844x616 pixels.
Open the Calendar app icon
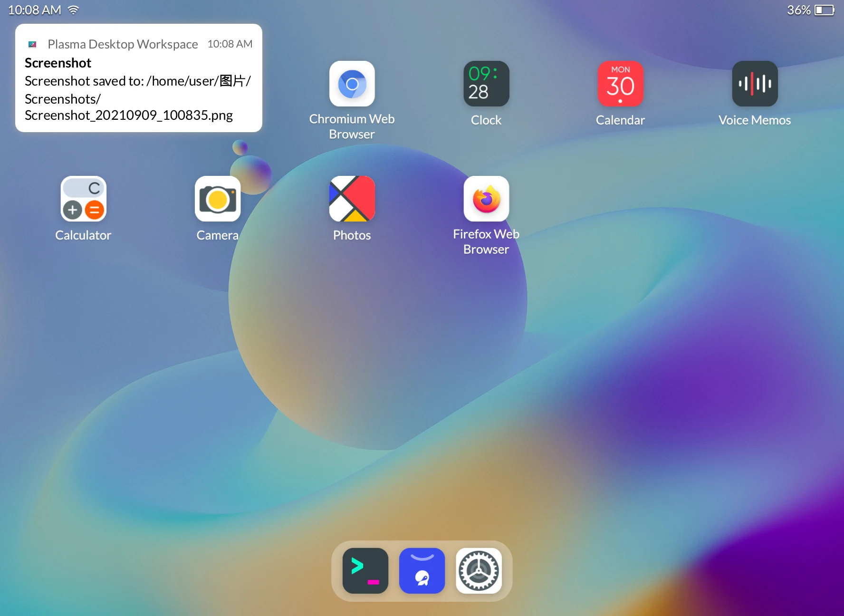coord(620,84)
